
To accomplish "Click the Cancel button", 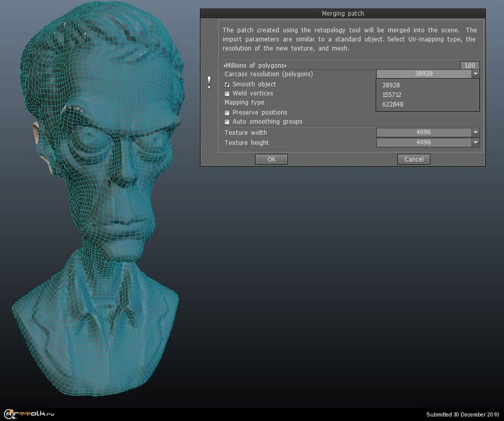I will pos(414,159).
